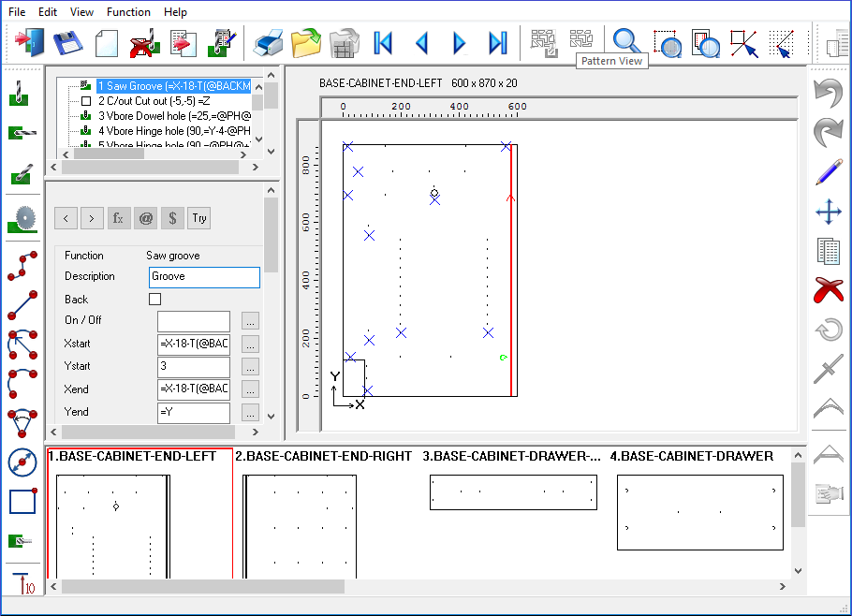852x616 pixels.
Task: Select BASE-CABINET-END-RIGHT thumbnail
Action: pyautogui.click(x=323, y=513)
